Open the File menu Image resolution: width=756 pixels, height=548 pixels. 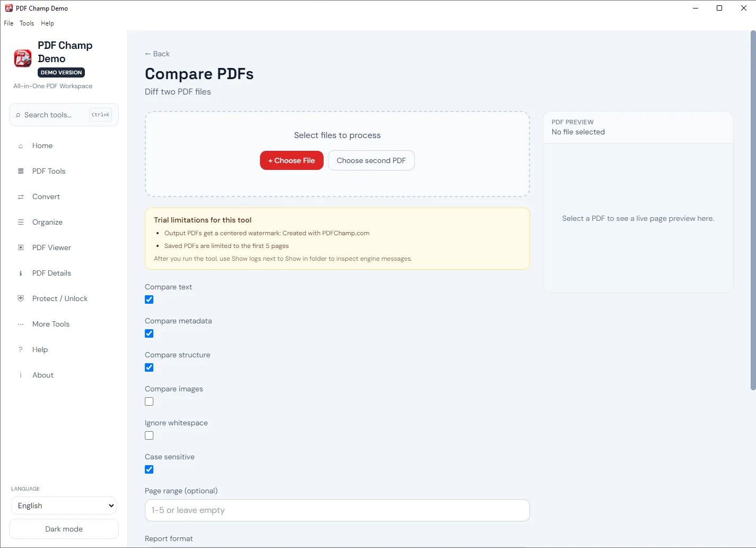[x=8, y=23]
